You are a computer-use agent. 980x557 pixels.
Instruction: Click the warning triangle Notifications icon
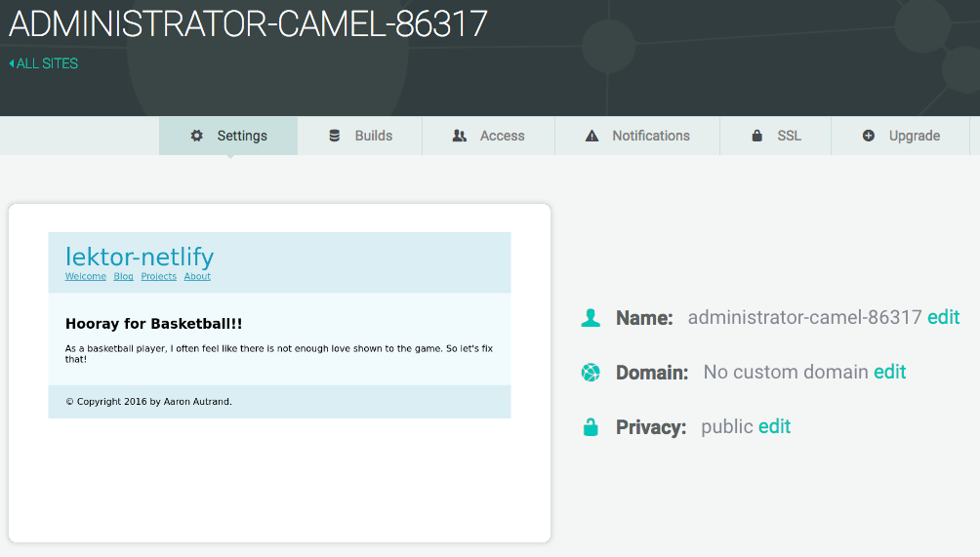[x=592, y=136]
